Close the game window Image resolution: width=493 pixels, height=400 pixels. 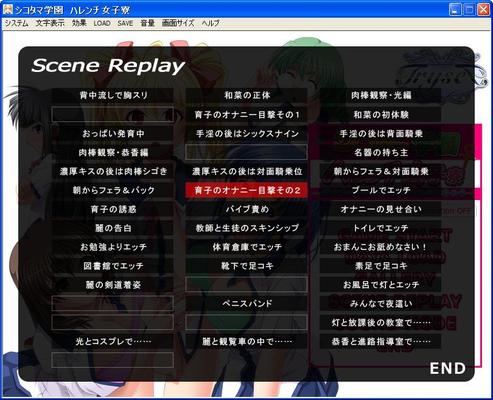coord(483,9)
